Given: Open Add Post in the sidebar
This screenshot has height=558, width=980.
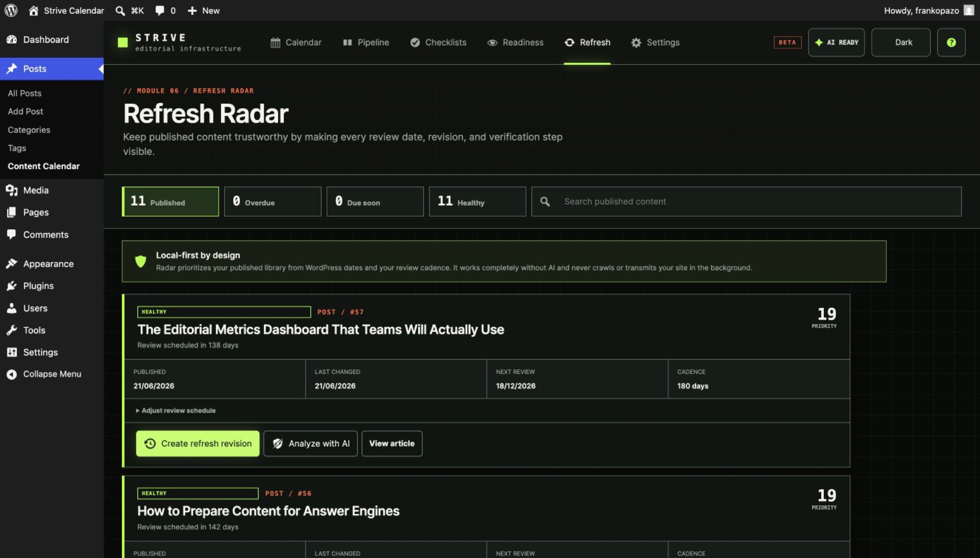Looking at the screenshot, I should tap(25, 111).
